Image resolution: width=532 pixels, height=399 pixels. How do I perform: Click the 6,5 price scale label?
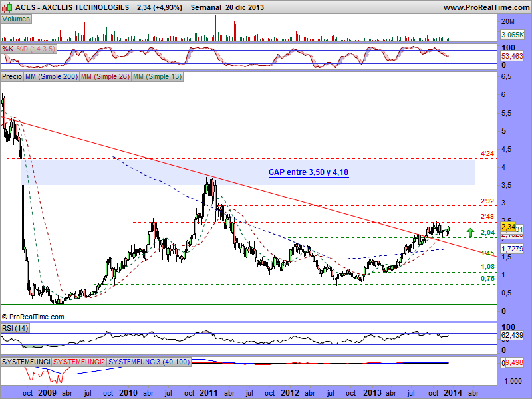[506, 77]
